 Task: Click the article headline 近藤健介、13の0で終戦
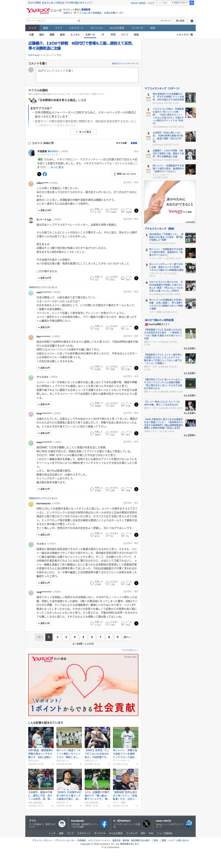pyautogui.click(x=81, y=46)
